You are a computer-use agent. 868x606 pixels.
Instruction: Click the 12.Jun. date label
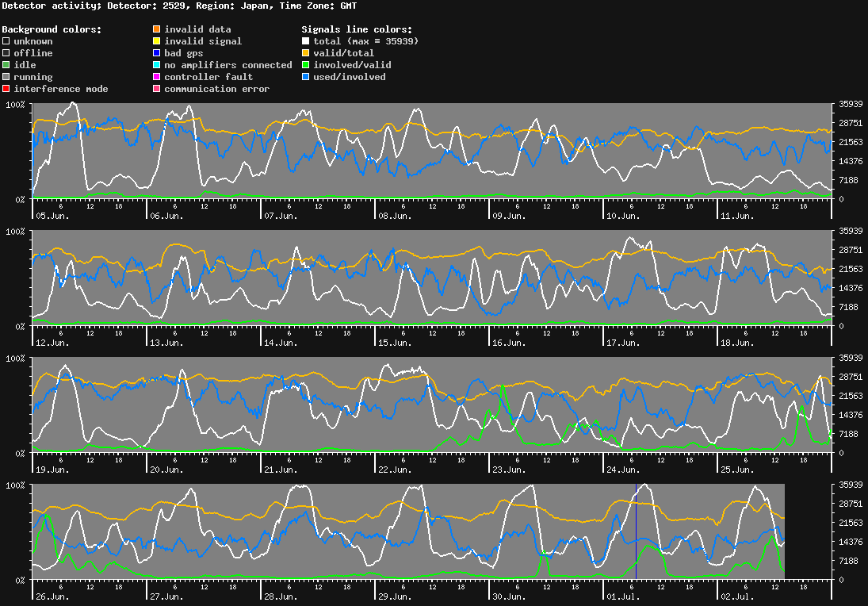pos(52,343)
